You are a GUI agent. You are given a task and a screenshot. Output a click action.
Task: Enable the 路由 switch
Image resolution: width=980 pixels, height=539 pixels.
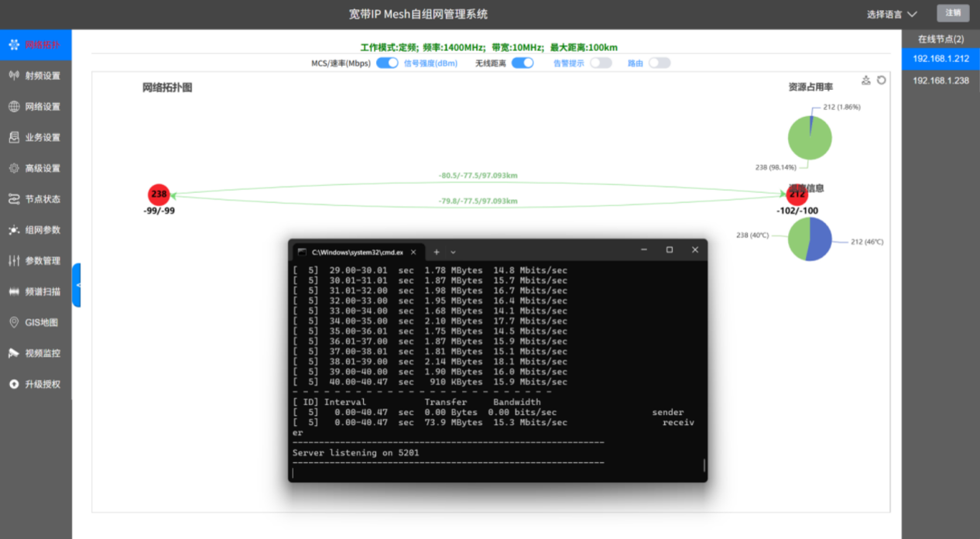tap(660, 63)
